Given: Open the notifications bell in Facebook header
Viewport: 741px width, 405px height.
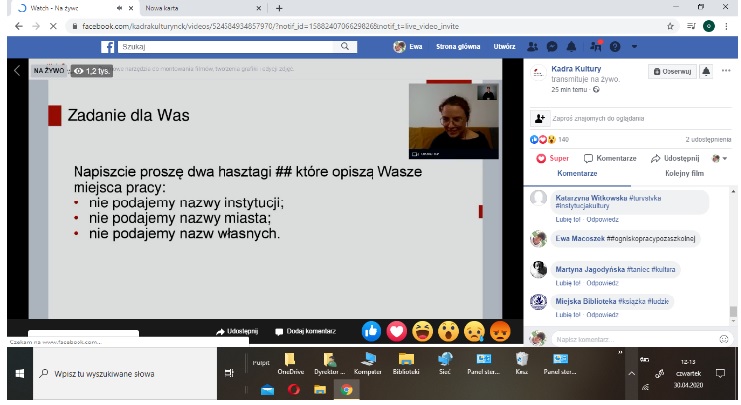Looking at the screenshot, I should coord(569,47).
